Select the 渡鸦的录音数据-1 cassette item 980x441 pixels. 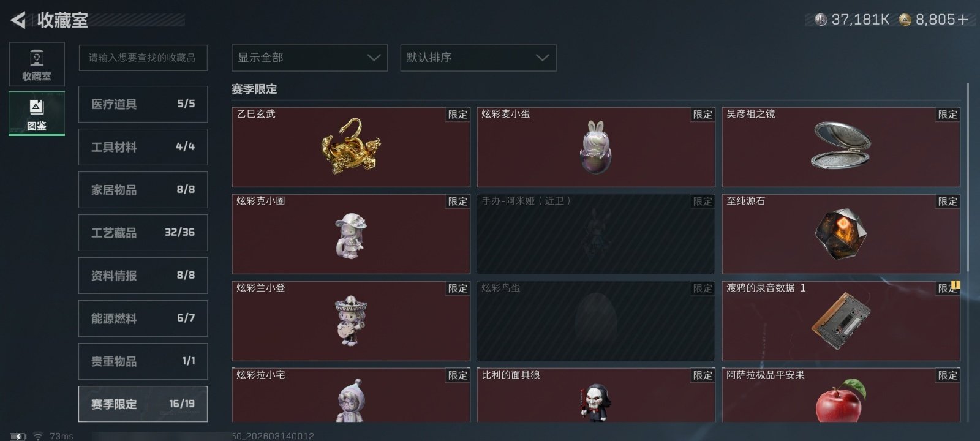[x=841, y=321]
